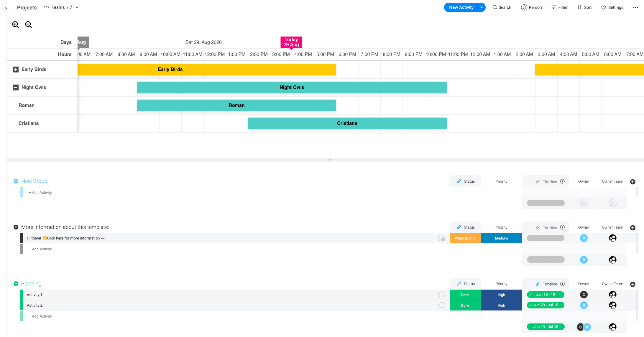Collapse the Night Owls timeline group

coord(16,87)
